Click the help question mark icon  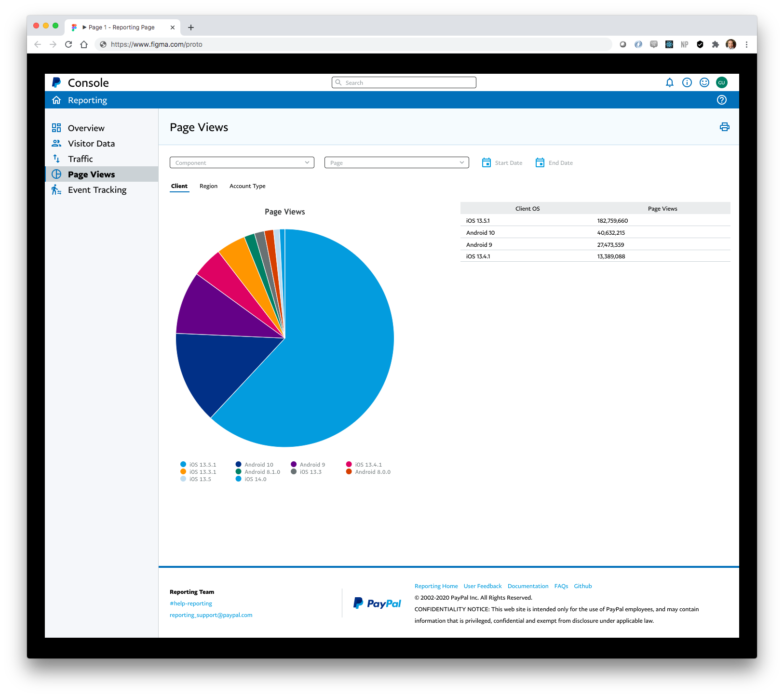(722, 100)
